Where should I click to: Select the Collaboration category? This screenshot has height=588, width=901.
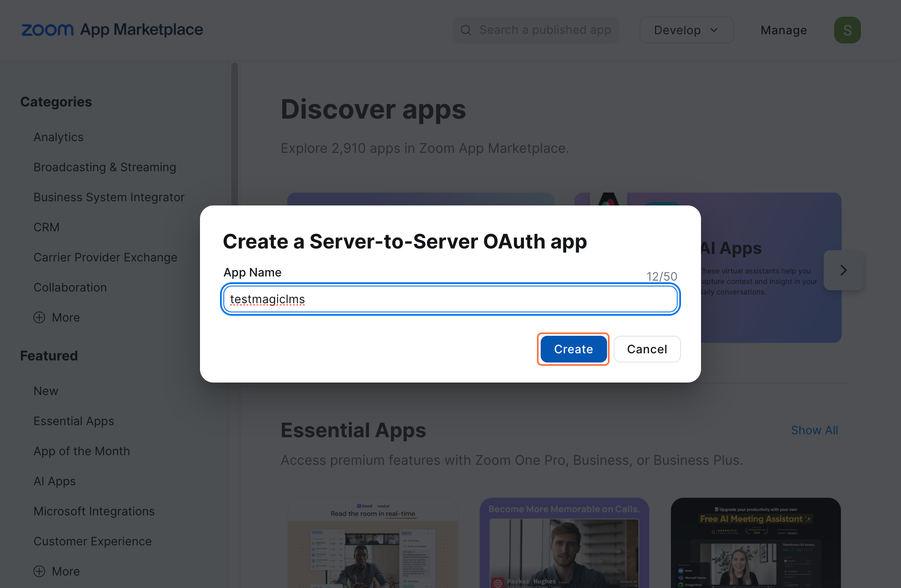(x=70, y=287)
